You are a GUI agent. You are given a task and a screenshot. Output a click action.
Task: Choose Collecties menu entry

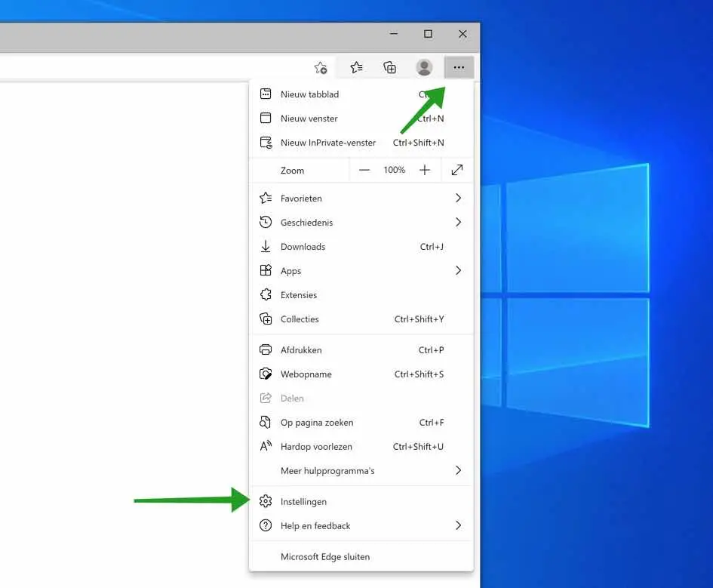click(x=361, y=319)
